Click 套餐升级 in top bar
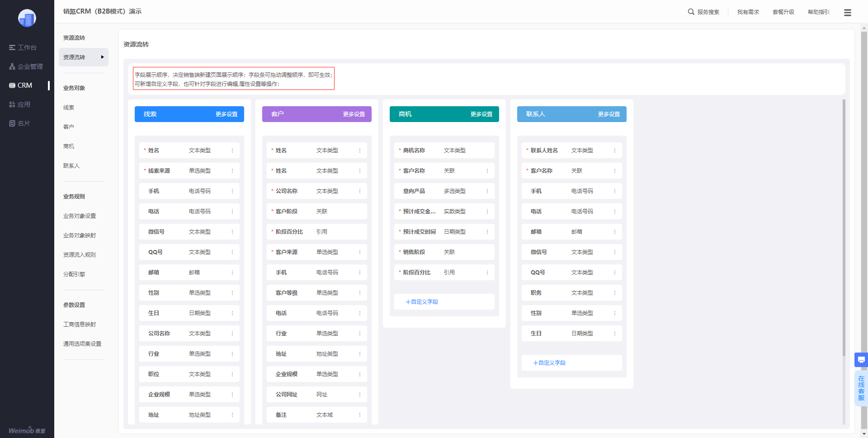 tap(783, 12)
